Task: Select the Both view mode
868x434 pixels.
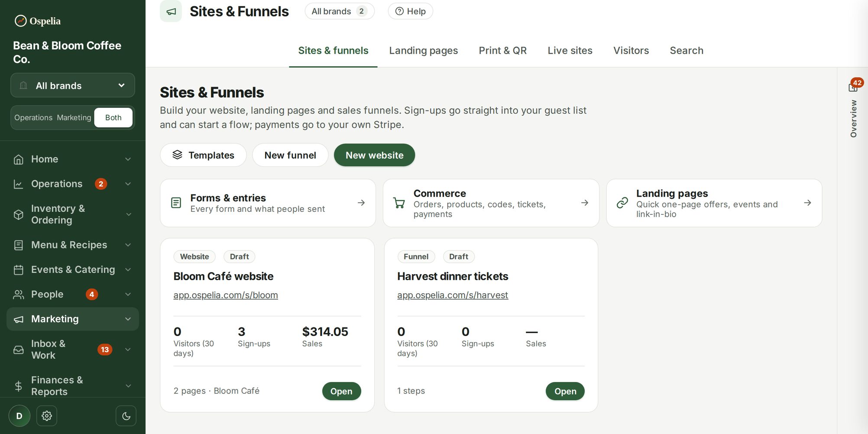Action: click(113, 117)
